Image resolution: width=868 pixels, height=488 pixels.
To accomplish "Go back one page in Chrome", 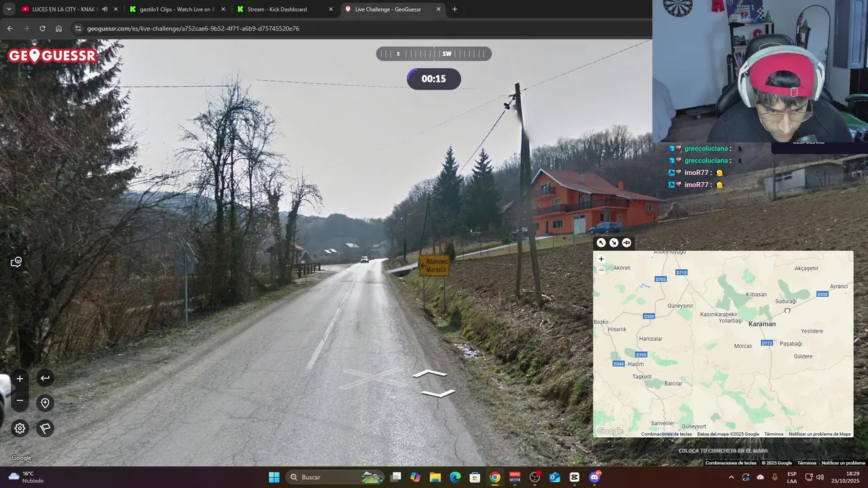I will coord(9,28).
